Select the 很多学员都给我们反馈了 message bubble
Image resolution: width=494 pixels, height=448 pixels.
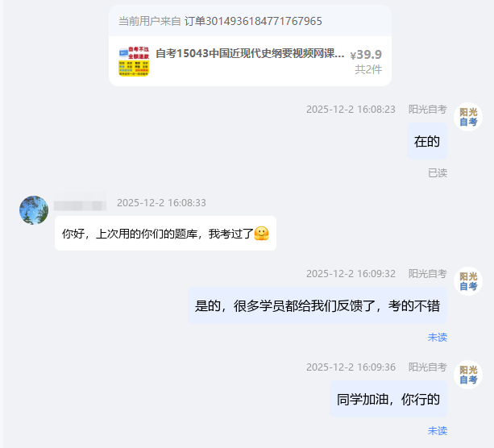click(318, 305)
